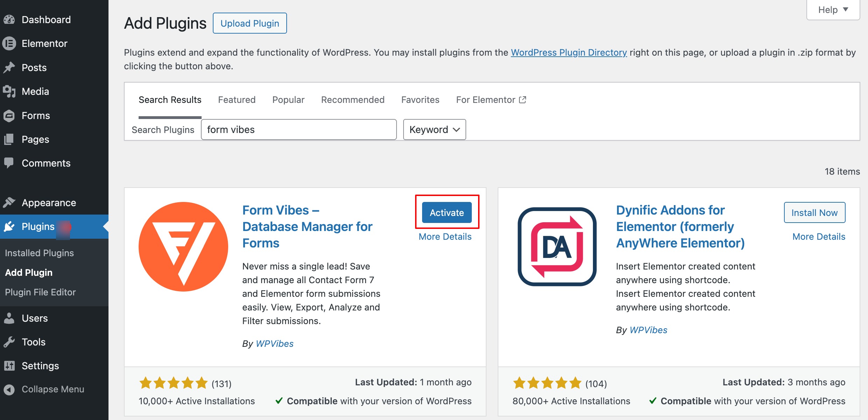Open the Popular plugins tab
This screenshot has width=868, height=420.
pos(288,100)
